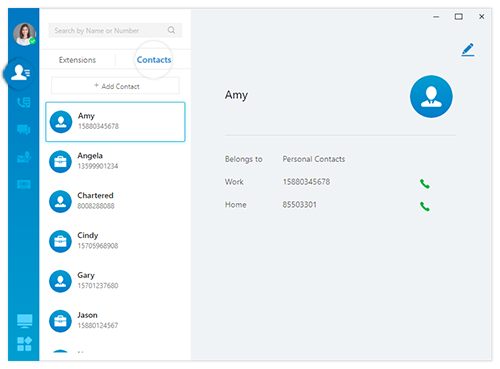
Task: Select contact name Amy in the list
Action: [86, 116]
